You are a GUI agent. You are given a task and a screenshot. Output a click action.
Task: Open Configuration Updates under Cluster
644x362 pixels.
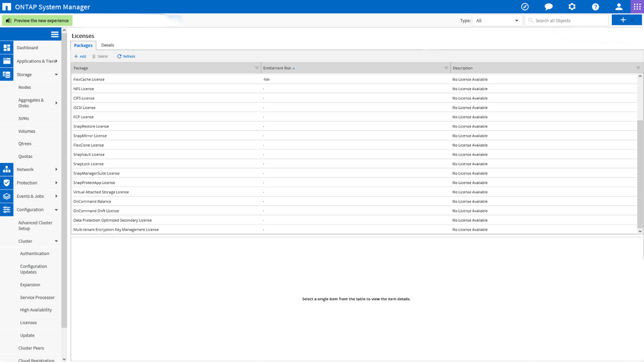click(34, 269)
